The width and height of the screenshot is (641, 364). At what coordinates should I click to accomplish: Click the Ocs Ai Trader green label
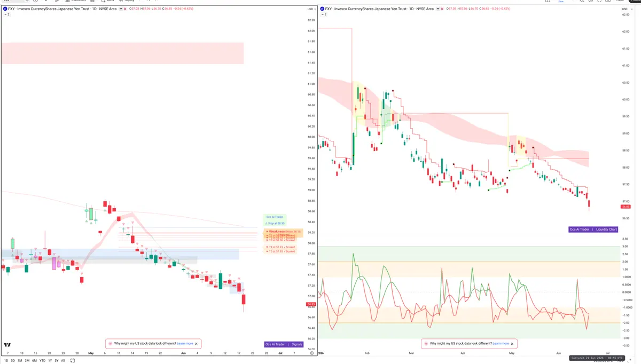[x=275, y=217]
